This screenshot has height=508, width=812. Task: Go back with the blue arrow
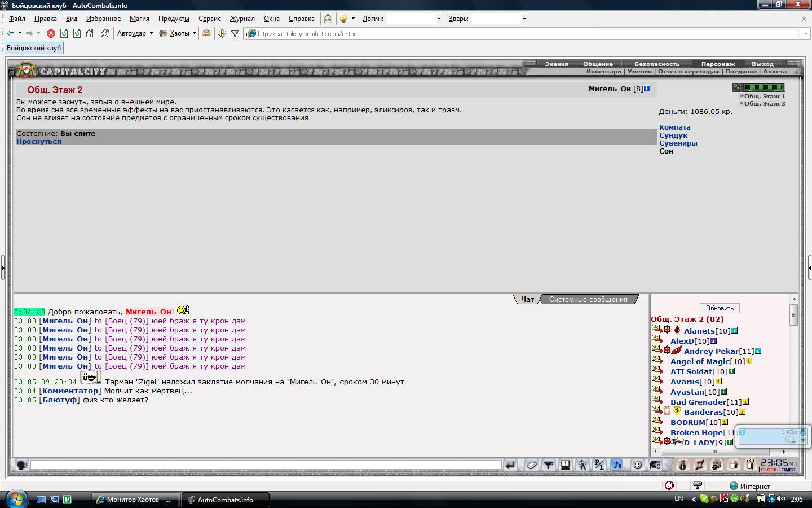point(11,33)
